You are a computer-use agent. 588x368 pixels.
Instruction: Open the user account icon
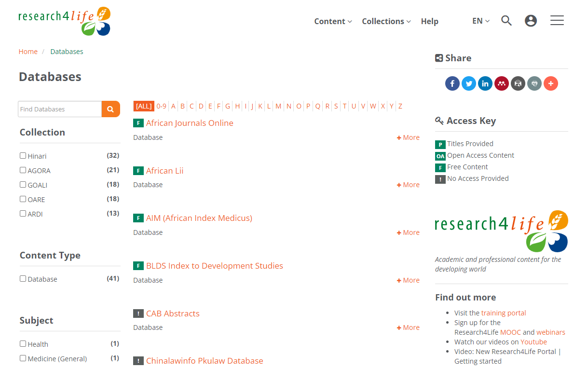531,21
